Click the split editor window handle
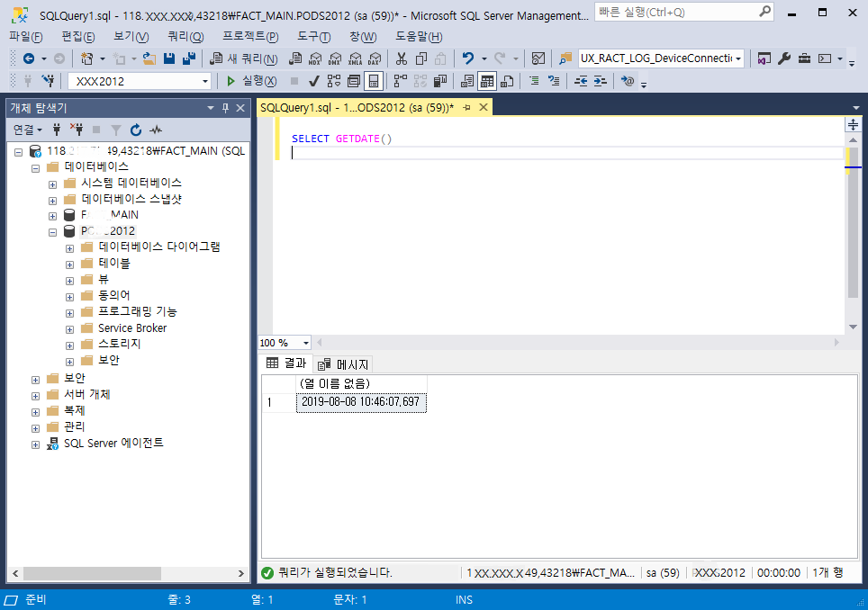This screenshot has height=610, width=868. point(853,124)
